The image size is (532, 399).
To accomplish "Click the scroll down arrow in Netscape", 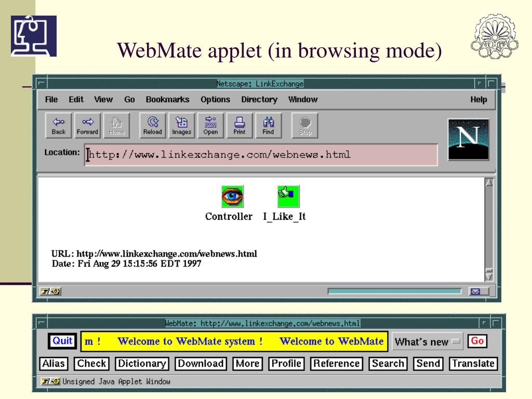I will 489,277.
